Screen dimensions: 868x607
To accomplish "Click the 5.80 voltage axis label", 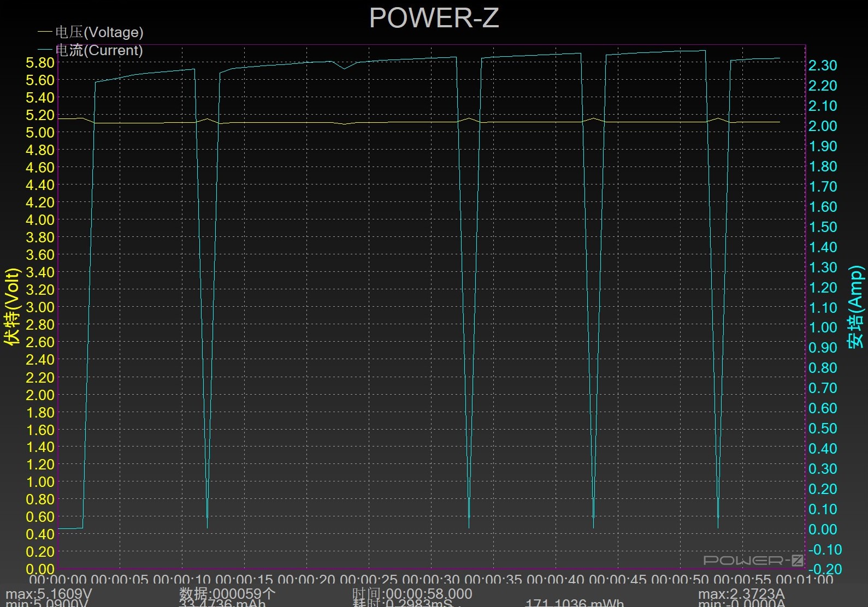I will click(40, 63).
